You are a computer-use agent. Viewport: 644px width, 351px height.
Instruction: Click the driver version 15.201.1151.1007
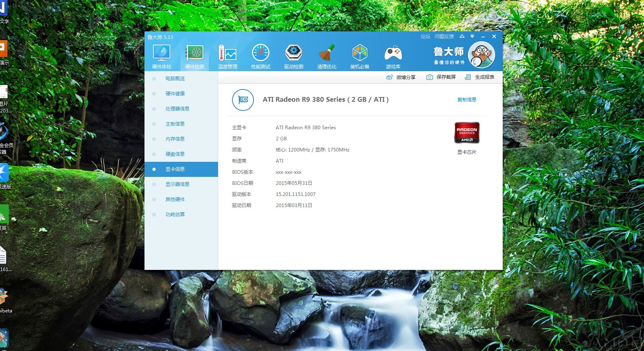pyautogui.click(x=296, y=194)
